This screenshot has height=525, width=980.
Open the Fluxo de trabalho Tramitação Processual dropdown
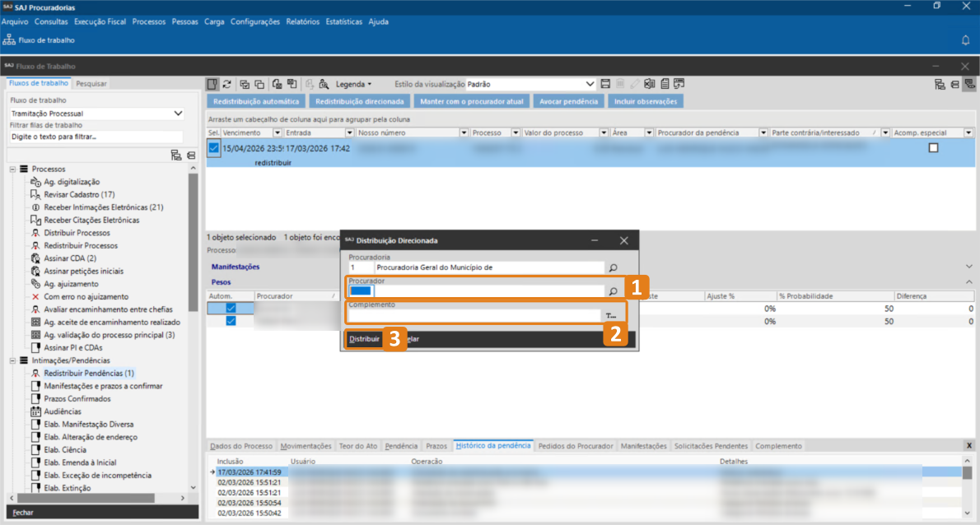pos(178,114)
